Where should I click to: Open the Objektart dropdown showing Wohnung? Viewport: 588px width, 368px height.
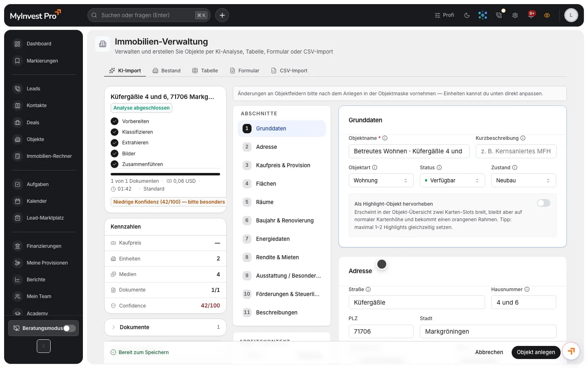coord(381,180)
